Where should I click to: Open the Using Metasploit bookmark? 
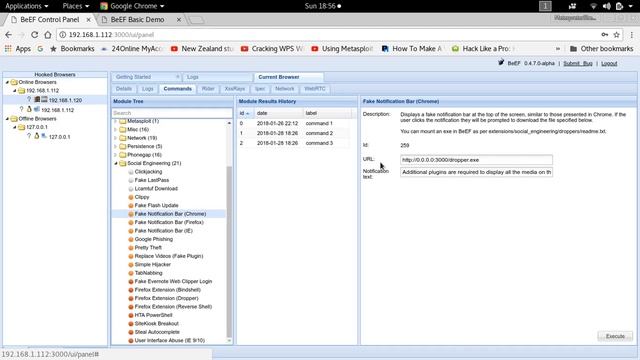(x=343, y=49)
